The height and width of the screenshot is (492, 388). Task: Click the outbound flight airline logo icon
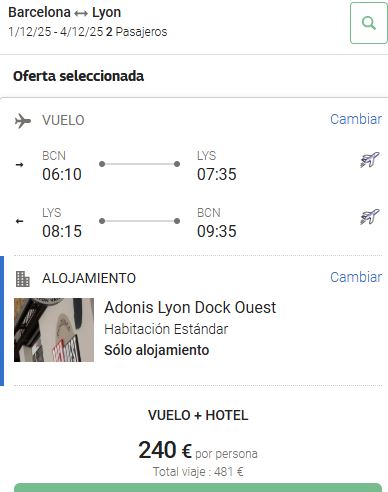click(x=370, y=160)
